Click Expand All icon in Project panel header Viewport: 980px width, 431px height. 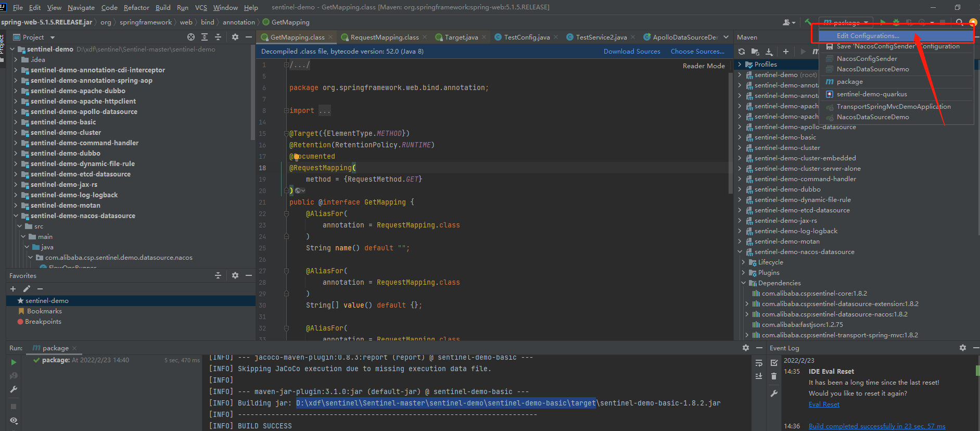point(205,37)
